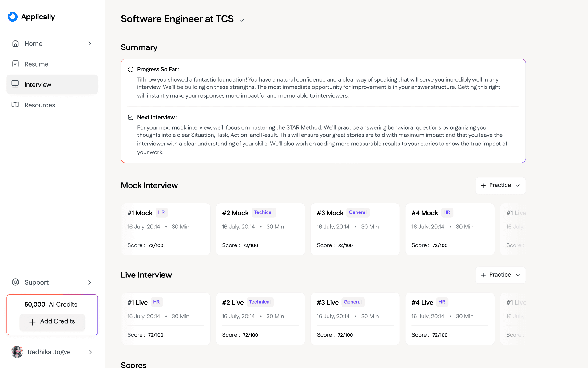Open the #2 Mock interview card
This screenshot has height=368, width=588.
click(260, 229)
